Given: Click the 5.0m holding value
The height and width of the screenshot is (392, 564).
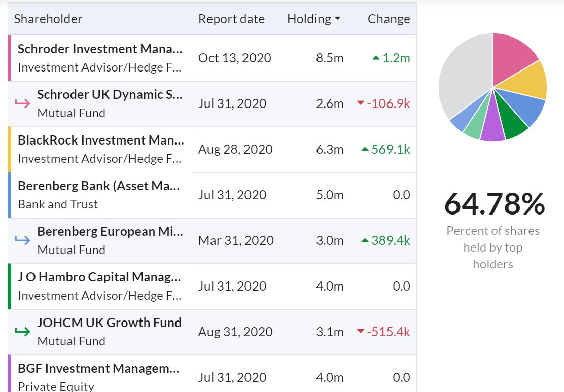Looking at the screenshot, I should pos(330,195).
